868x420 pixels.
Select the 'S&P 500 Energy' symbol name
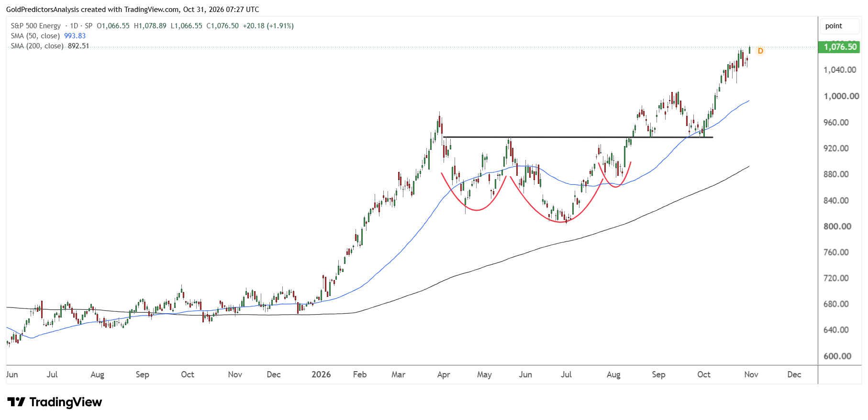coord(36,26)
